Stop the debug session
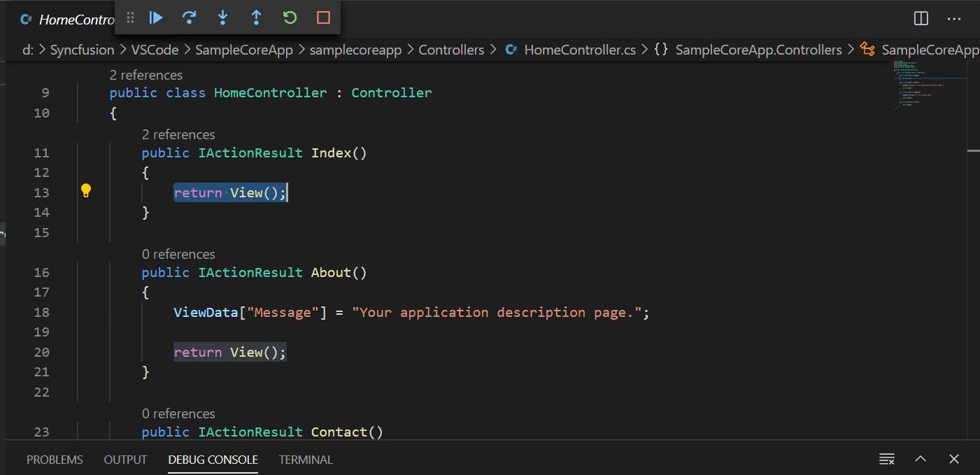The width and height of the screenshot is (980, 475). (x=322, y=17)
